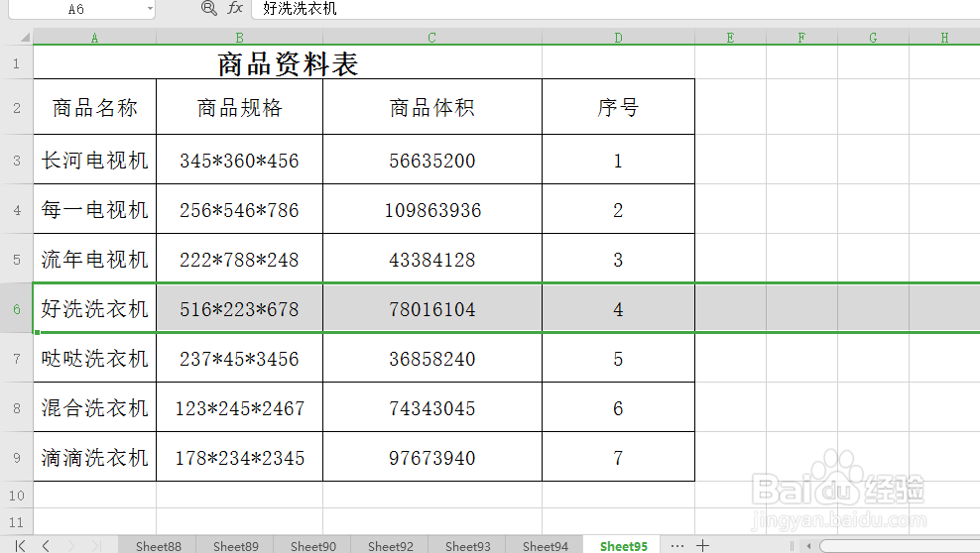Select column A header

pyautogui.click(x=94, y=38)
